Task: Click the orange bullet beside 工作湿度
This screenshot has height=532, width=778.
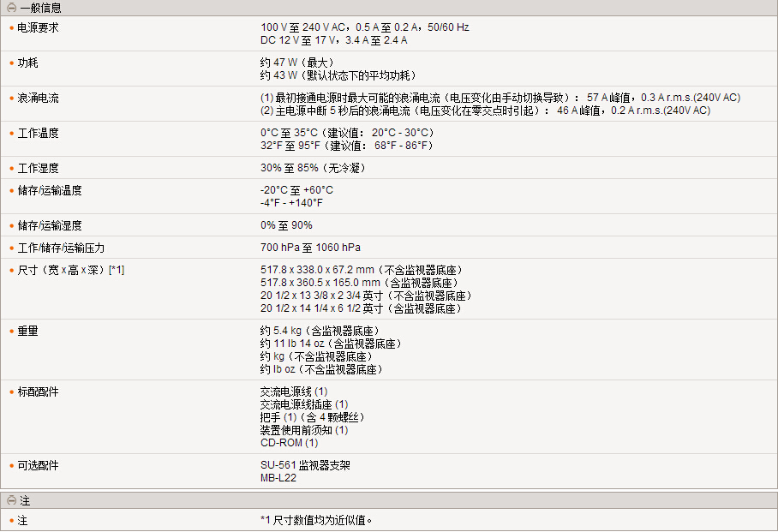Action: click(11, 169)
